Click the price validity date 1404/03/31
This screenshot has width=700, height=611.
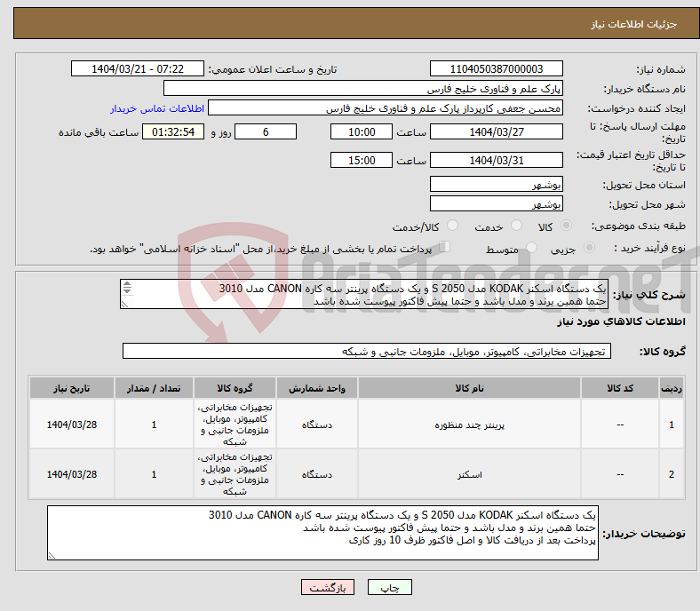coord(496,160)
